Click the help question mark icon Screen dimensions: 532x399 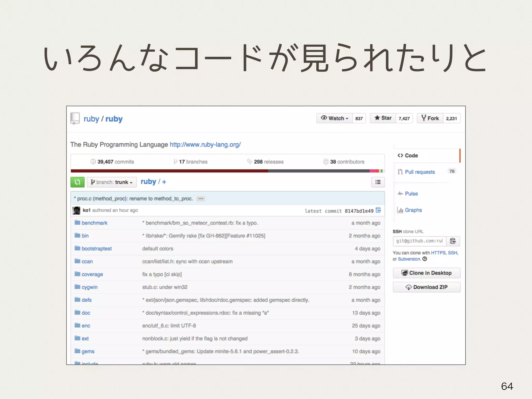[x=425, y=259]
